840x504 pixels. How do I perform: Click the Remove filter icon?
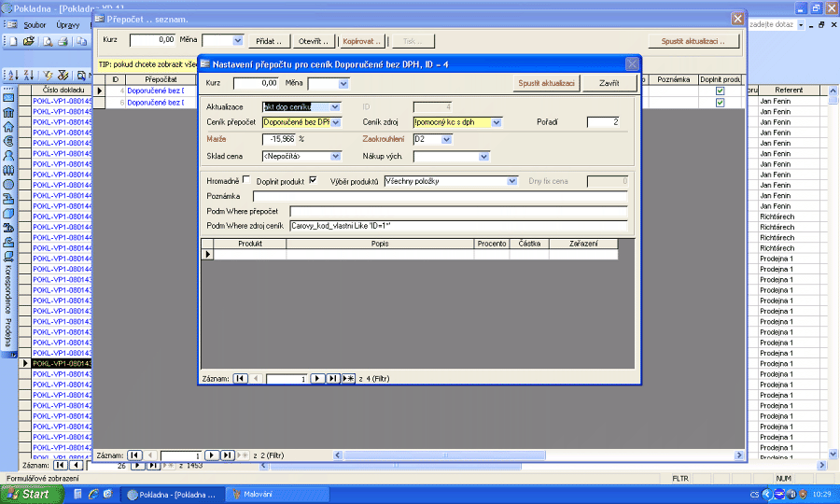coord(63,76)
